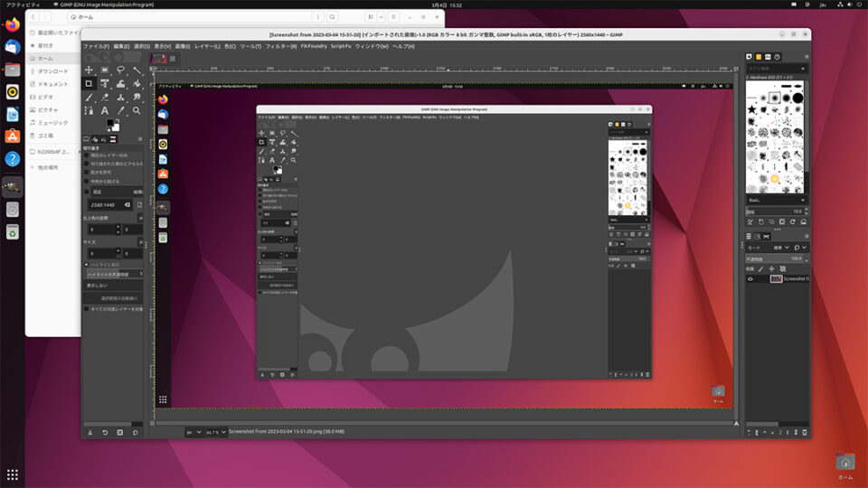Toggle 拡大を許可 checkbox

tap(87, 173)
